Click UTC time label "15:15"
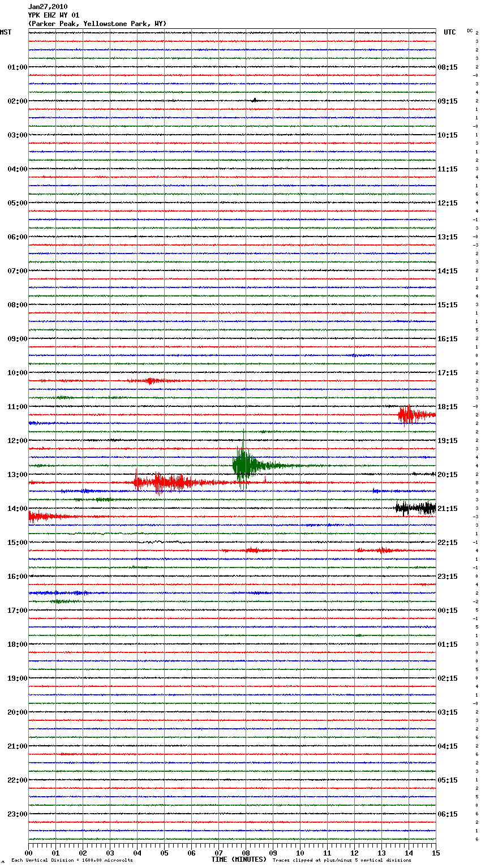The width and height of the screenshot is (481, 868). point(448,305)
